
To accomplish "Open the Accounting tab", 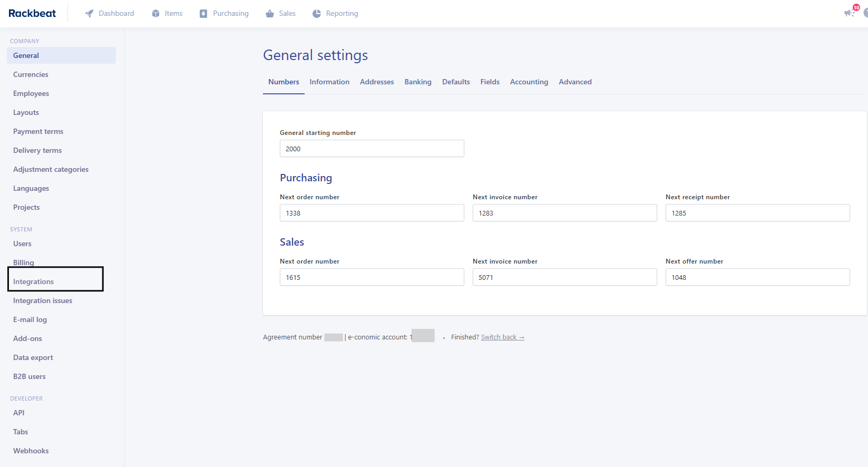I will pos(529,82).
